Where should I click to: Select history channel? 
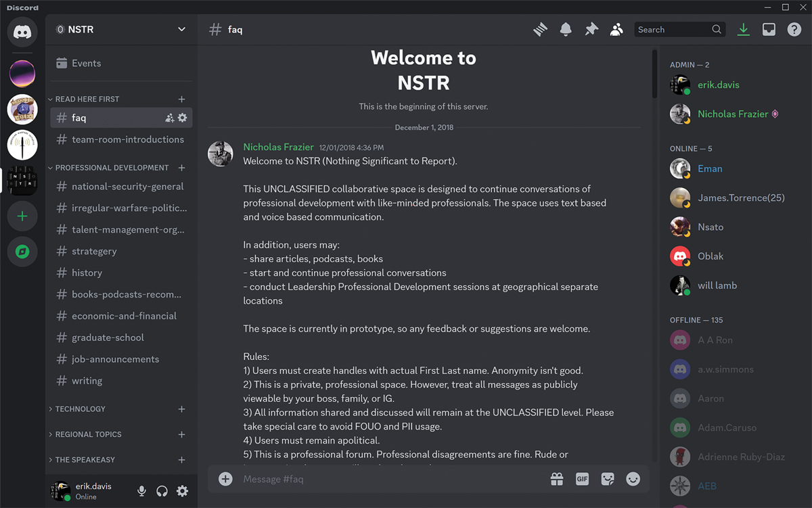click(x=121, y=273)
